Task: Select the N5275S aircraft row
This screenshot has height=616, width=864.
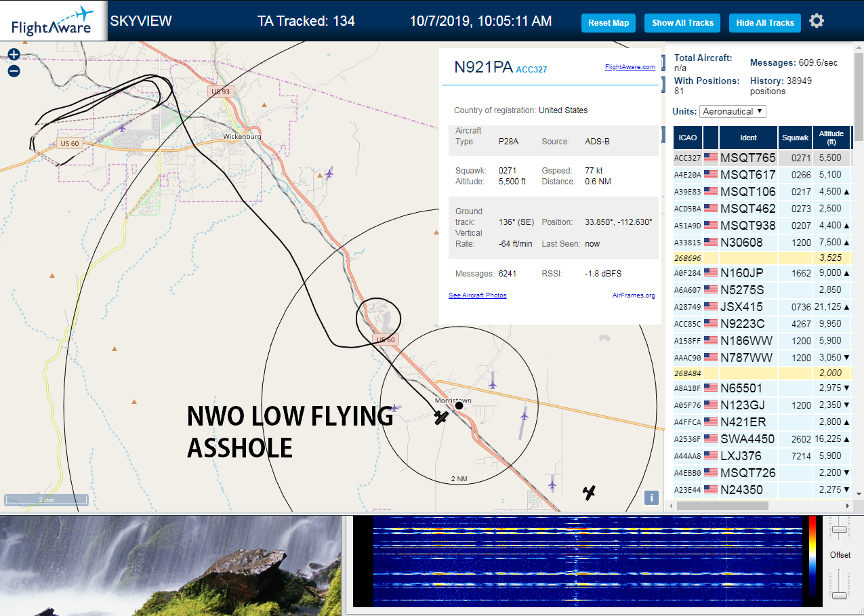Action: click(762, 290)
